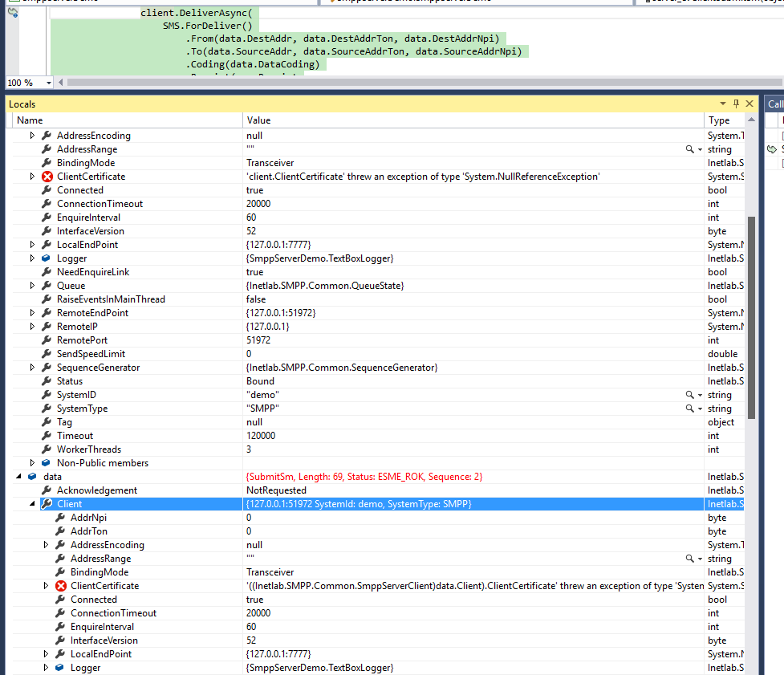
Task: Switch to the Call Stack panel
Action: click(775, 104)
